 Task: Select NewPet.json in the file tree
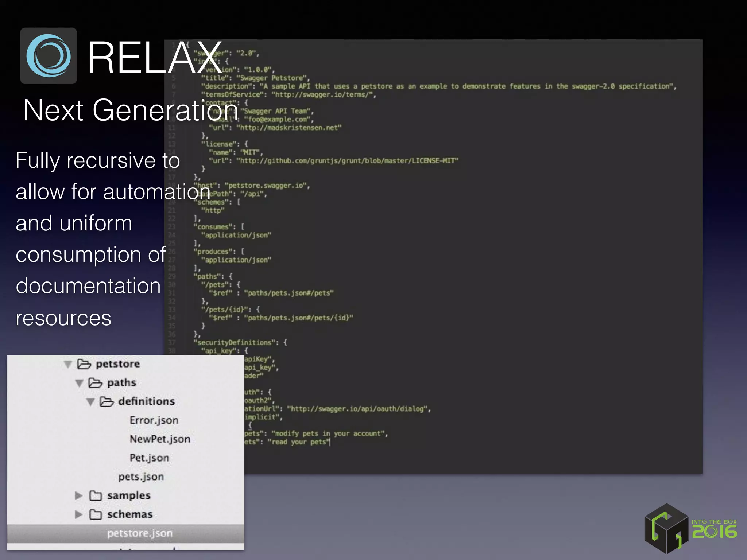tap(160, 439)
